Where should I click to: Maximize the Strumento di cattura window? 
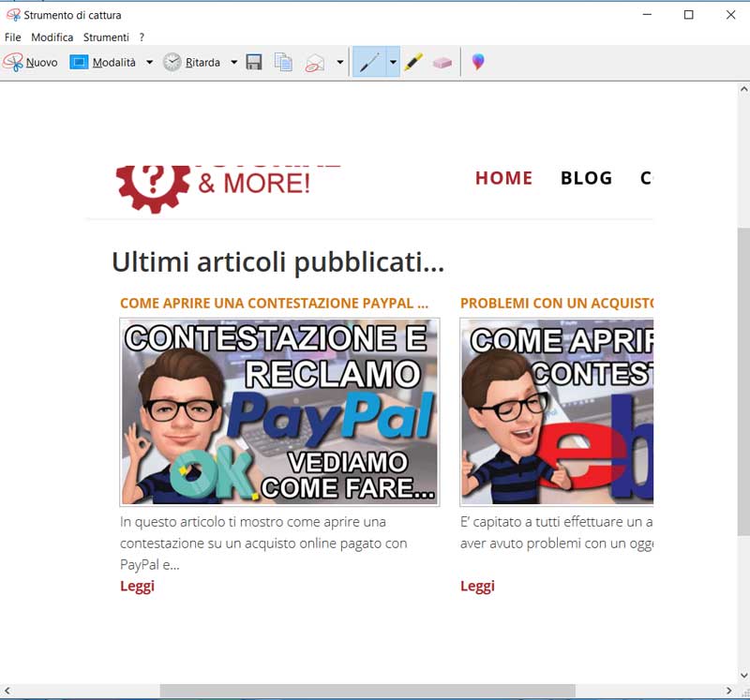pyautogui.click(x=689, y=15)
